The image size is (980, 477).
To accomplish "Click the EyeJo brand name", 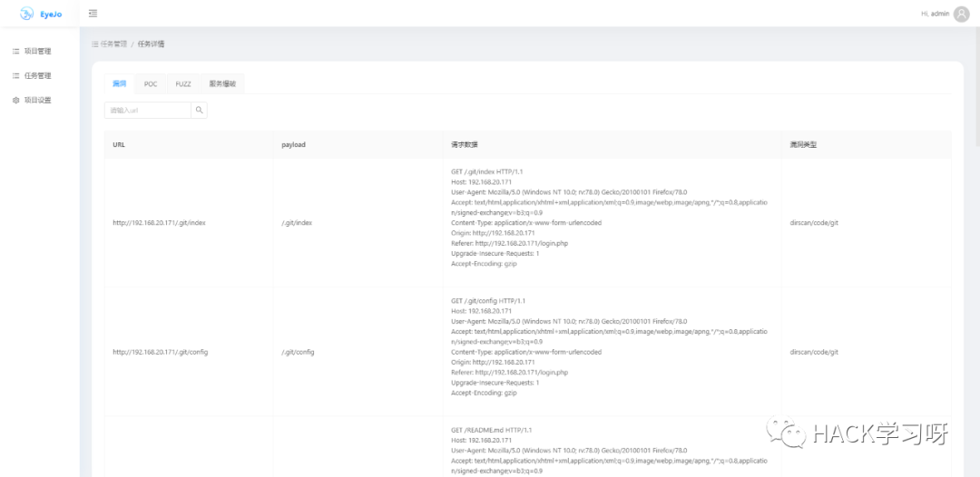I will click(x=51, y=14).
